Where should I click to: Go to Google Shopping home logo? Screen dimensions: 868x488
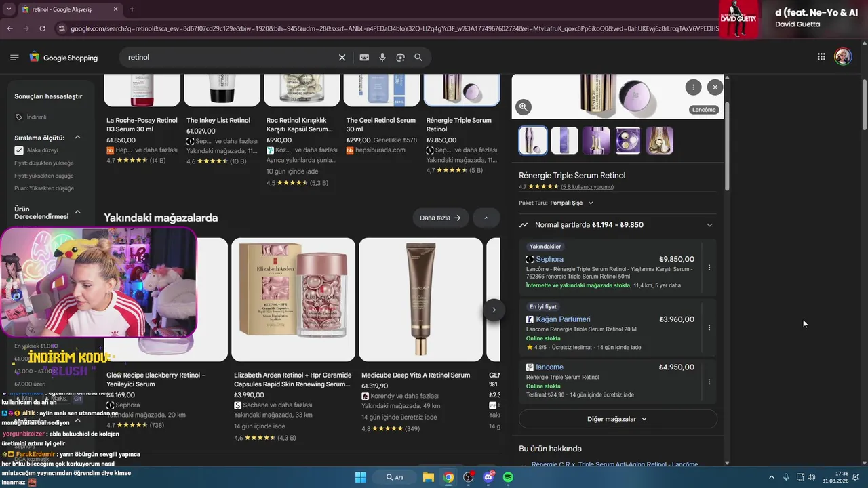pos(63,58)
